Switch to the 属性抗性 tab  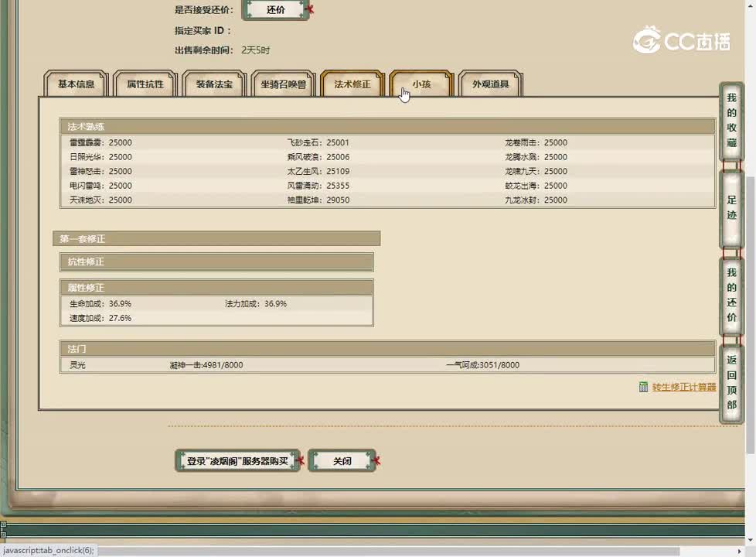tap(145, 84)
